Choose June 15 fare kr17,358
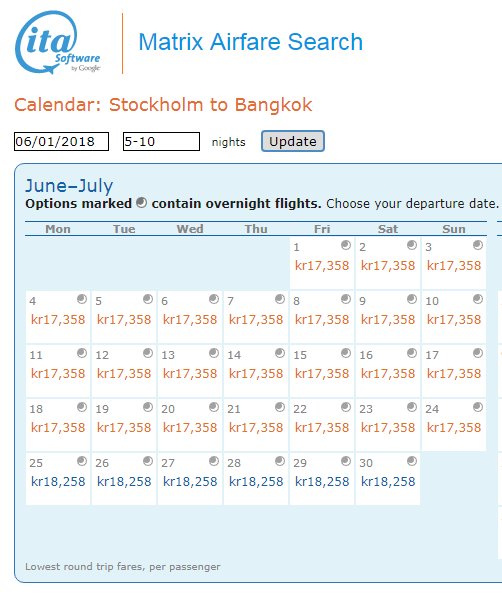 pos(322,374)
